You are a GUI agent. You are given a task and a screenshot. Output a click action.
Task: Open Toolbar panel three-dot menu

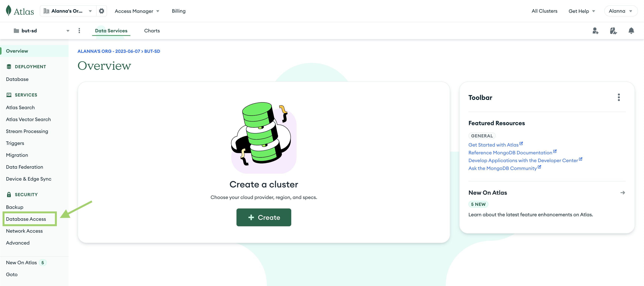pyautogui.click(x=619, y=97)
